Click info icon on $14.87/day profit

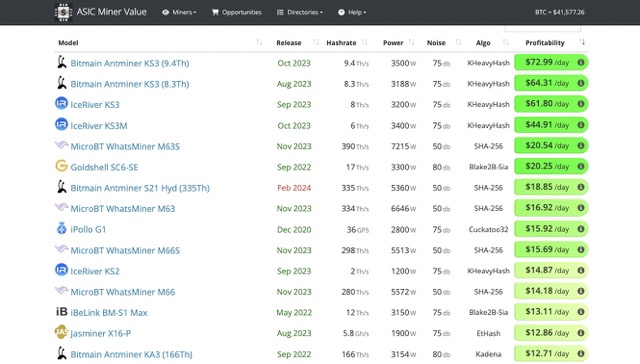[581, 270]
